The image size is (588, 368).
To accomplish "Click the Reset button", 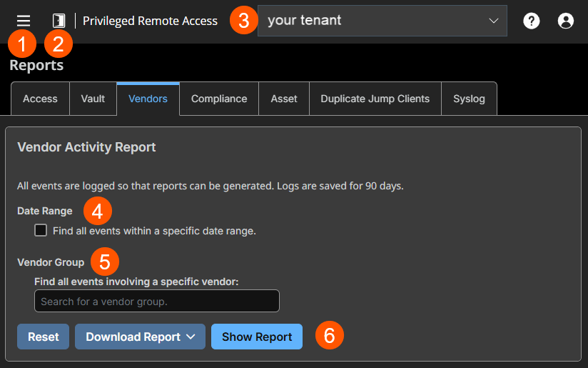I will pyautogui.click(x=43, y=337).
